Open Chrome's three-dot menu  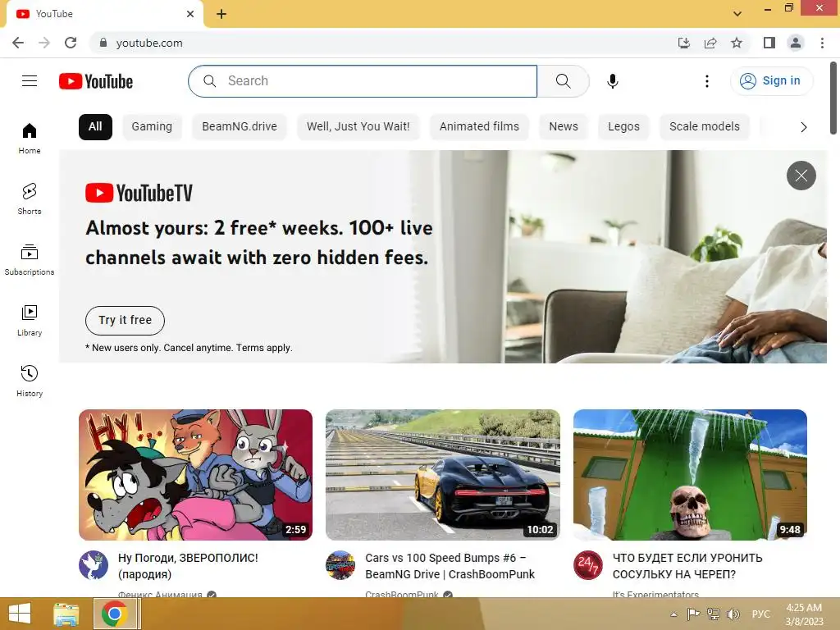[x=822, y=43]
